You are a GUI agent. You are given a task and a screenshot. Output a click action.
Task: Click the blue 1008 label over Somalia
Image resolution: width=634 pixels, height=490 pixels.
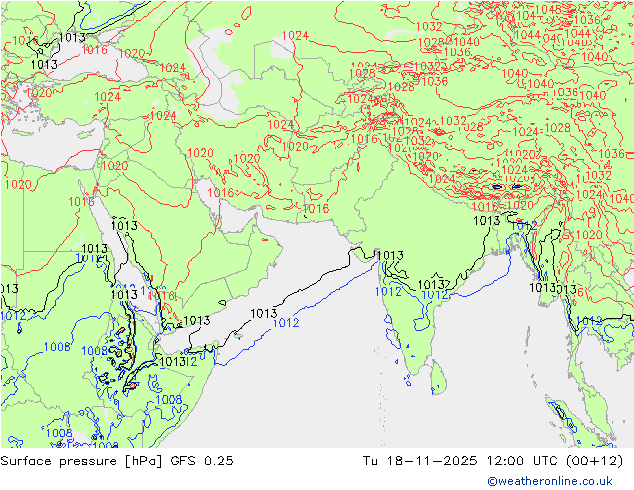pos(169,399)
